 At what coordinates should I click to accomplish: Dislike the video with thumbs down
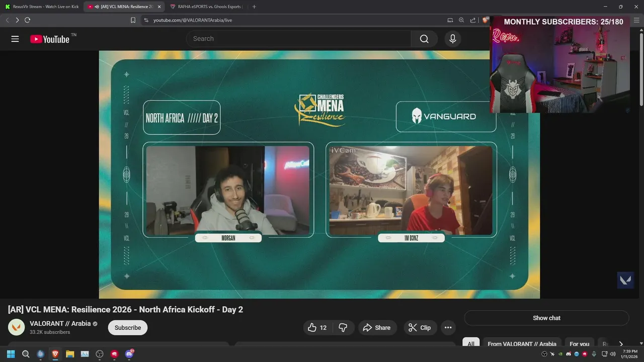[x=343, y=328]
